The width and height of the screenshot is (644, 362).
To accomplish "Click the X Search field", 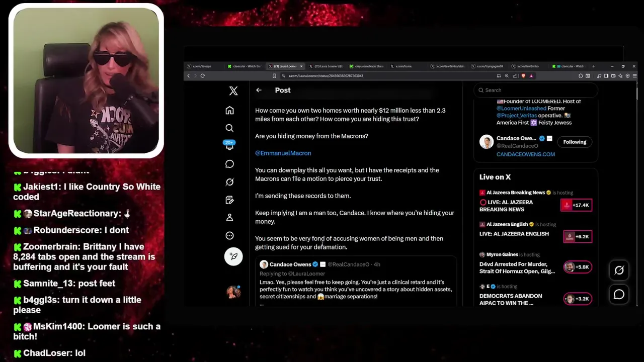I will tap(535, 90).
